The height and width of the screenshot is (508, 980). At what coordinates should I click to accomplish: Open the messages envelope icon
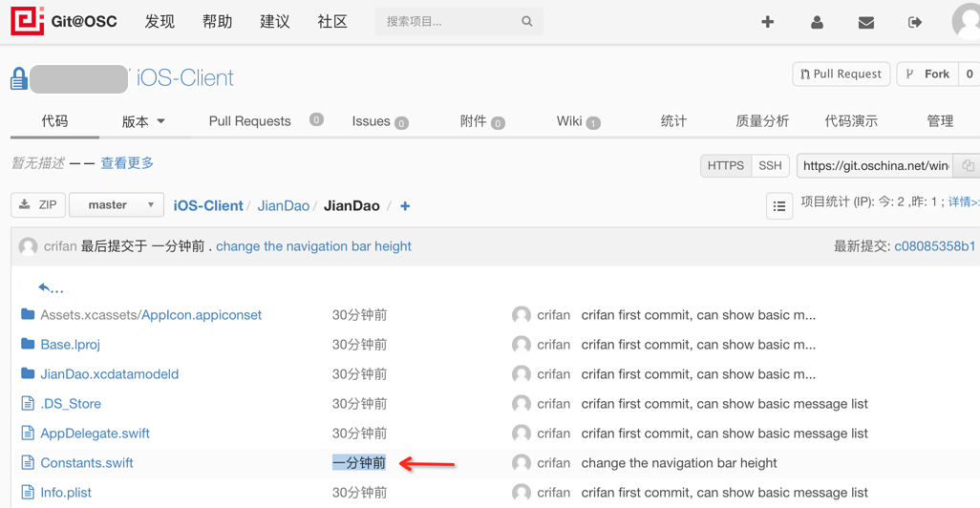(x=866, y=23)
